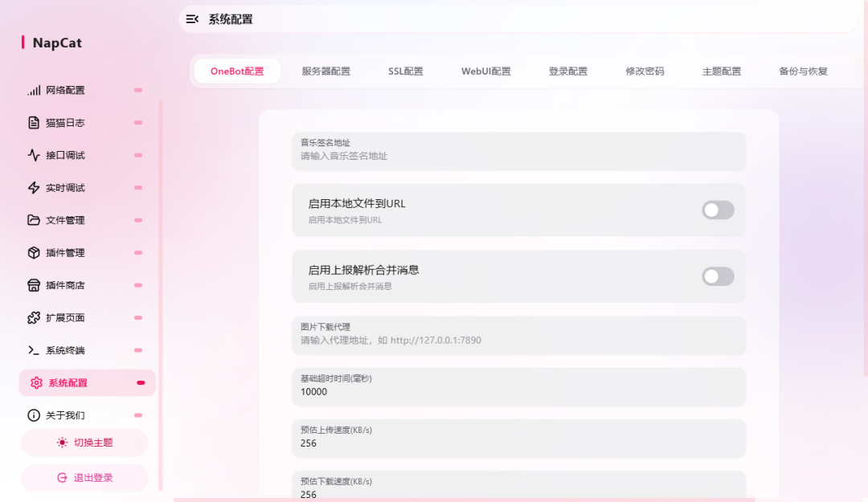Open the 系统终端 terminal icon
Image resolution: width=868 pixels, height=502 pixels.
coord(34,350)
